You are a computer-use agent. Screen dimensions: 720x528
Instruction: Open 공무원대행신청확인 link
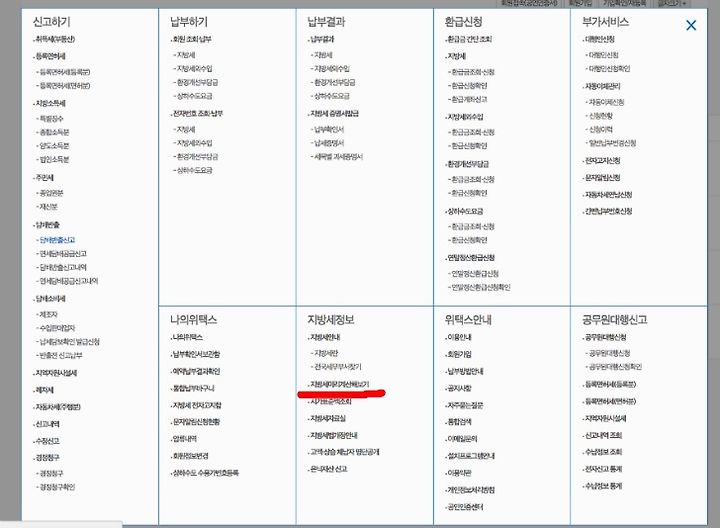coord(615,367)
